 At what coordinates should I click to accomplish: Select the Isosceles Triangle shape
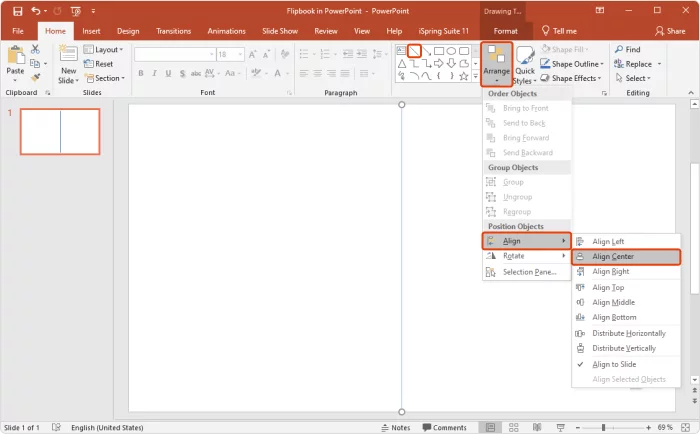[x=402, y=63]
